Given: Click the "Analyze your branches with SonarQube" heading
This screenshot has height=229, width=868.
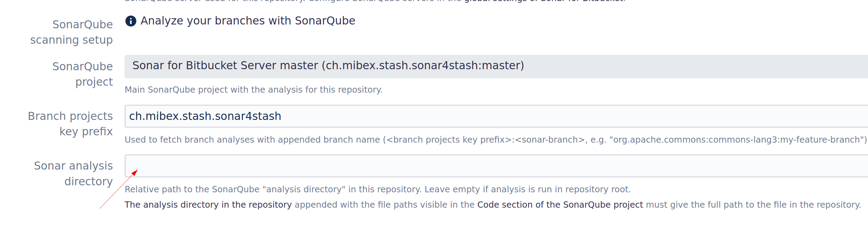Looking at the screenshot, I should (x=248, y=21).
